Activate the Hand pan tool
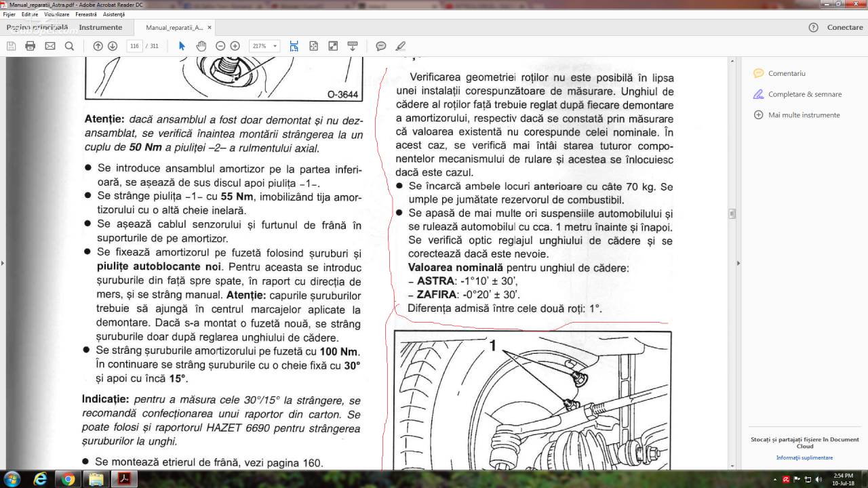868x488 pixels. click(201, 46)
